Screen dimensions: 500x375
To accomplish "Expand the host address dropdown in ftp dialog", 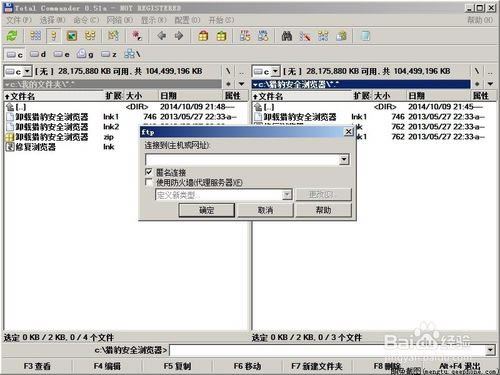I will click(x=344, y=160).
